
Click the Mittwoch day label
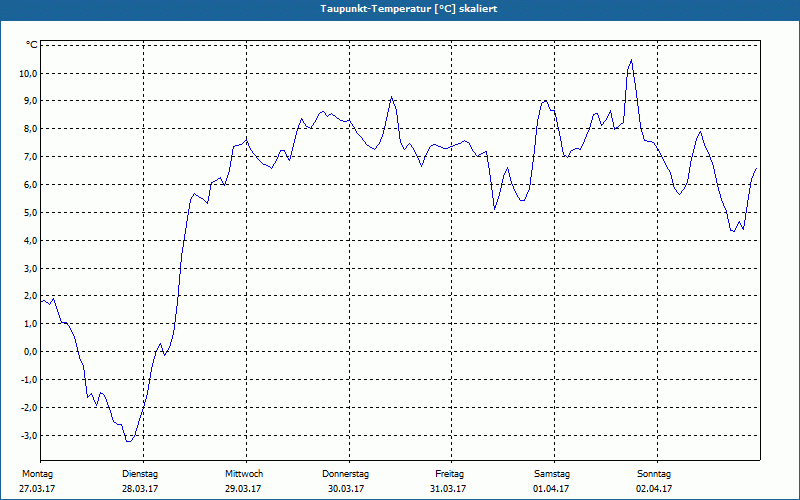click(x=244, y=474)
